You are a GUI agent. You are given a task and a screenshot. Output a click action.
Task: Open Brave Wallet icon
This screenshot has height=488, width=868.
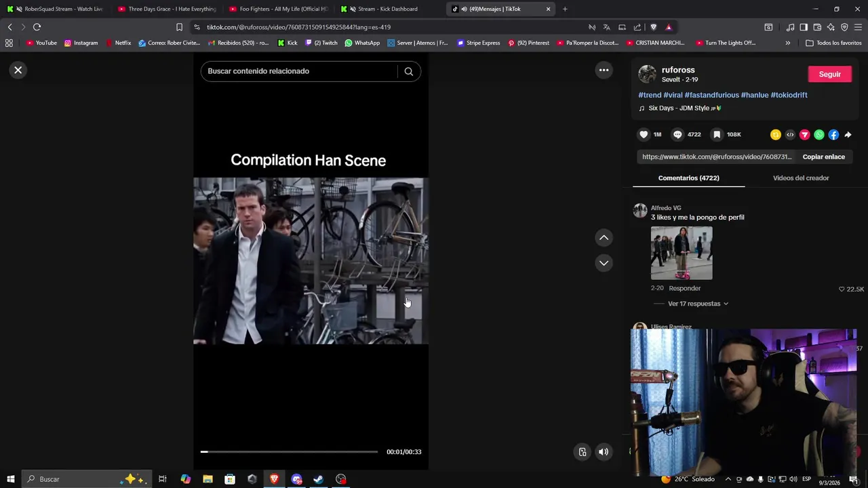pyautogui.click(x=817, y=27)
